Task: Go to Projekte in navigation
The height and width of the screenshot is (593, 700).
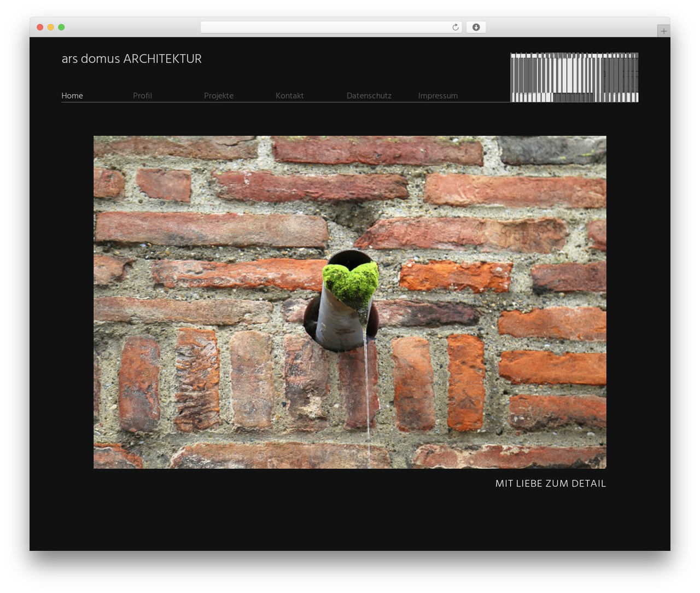Action: click(x=219, y=96)
